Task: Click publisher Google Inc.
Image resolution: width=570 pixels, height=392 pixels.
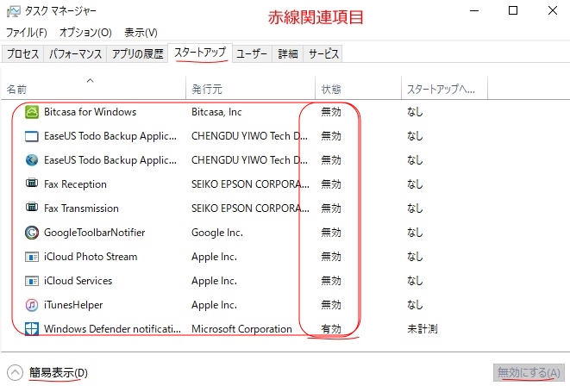Action: point(217,233)
